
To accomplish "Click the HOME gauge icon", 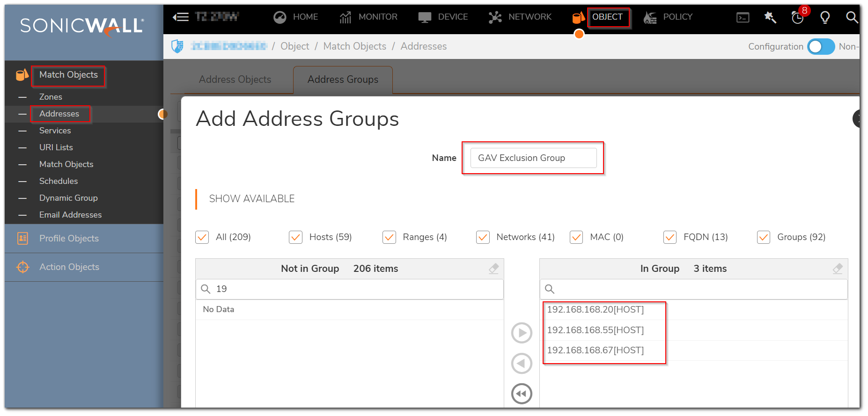I will [280, 17].
